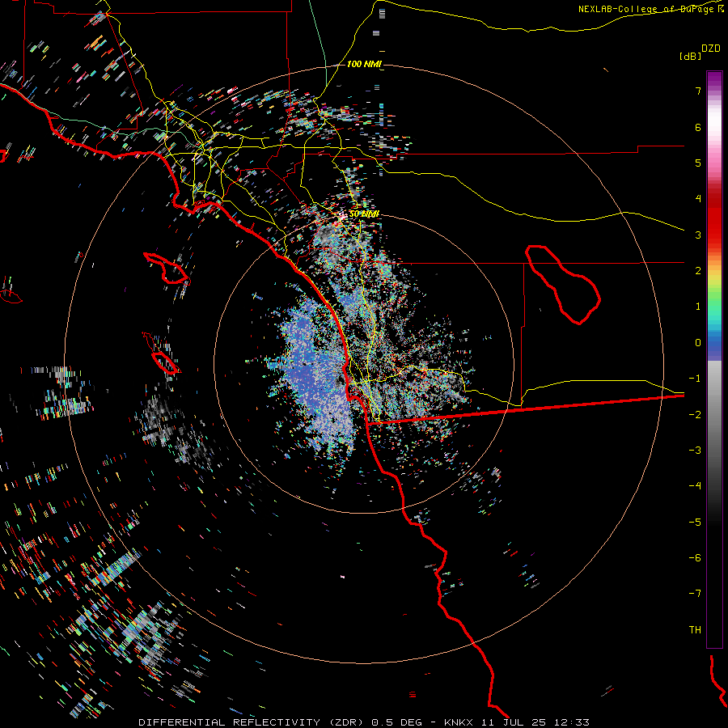Click the 5 value on the color scale

[698, 163]
